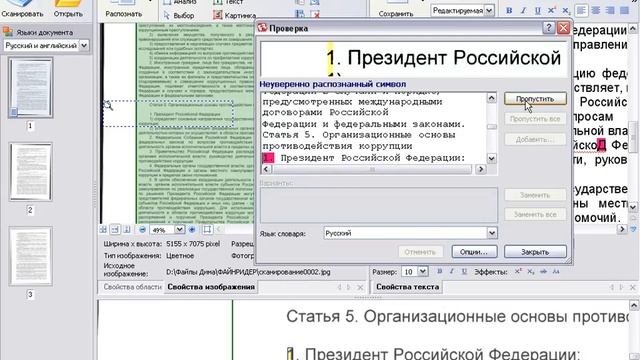Click text pane horizontal scrollbar right arrow

pyautogui.click(x=622, y=229)
